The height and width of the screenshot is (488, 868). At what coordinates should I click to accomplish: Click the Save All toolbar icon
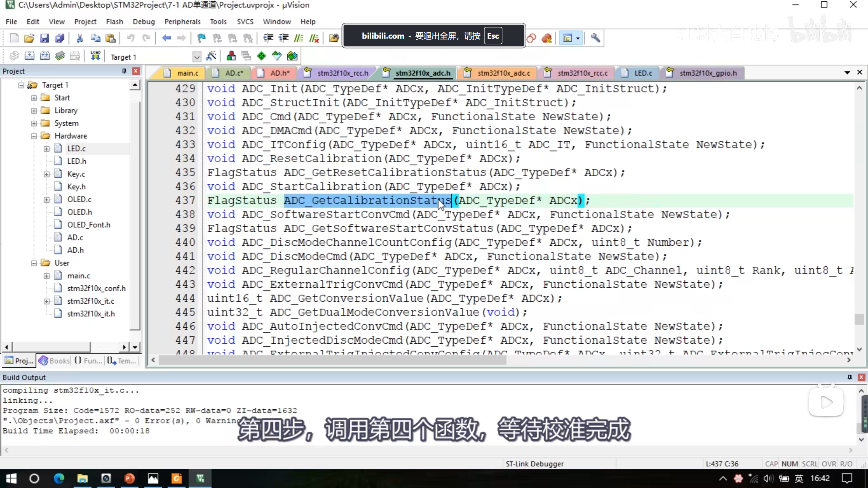click(x=60, y=38)
